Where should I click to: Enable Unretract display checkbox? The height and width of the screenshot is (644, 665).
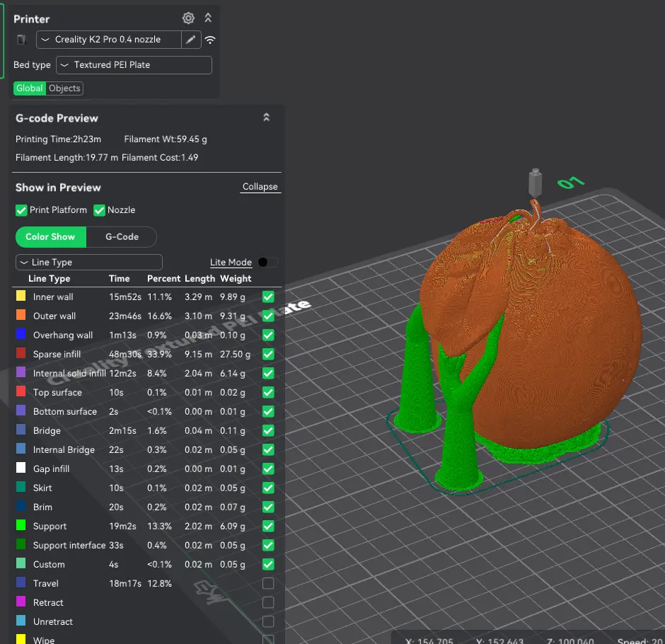pyautogui.click(x=268, y=621)
